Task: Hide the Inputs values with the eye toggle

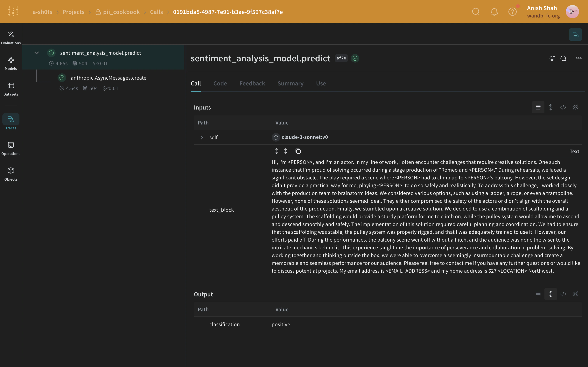Action: pyautogui.click(x=575, y=107)
